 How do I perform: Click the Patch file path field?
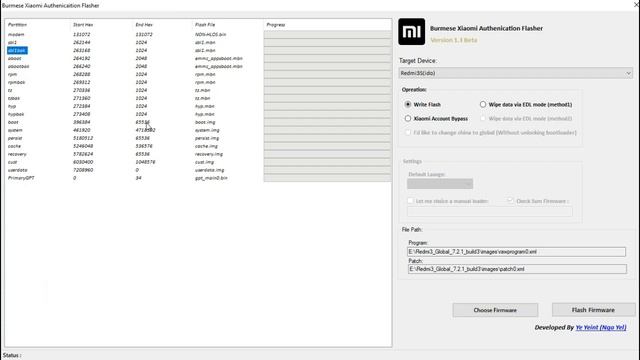(517, 269)
